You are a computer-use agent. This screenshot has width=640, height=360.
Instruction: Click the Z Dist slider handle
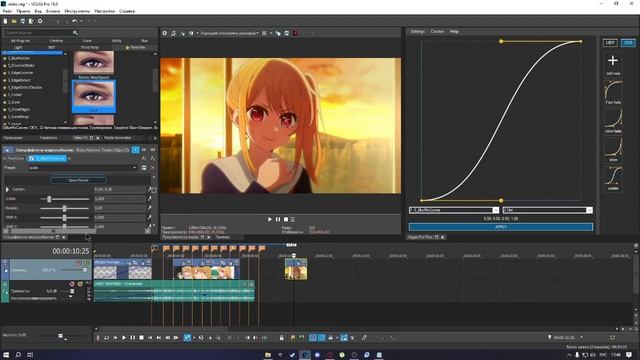click(x=49, y=199)
